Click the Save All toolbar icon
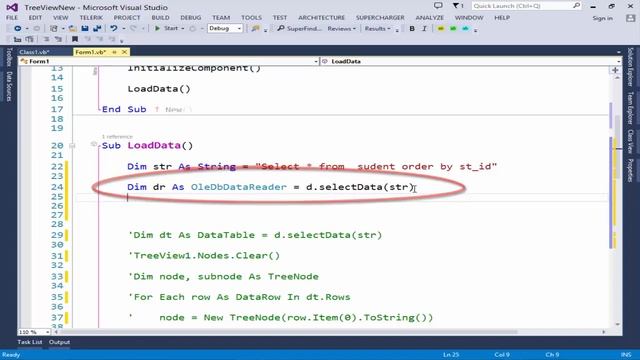 tap(97, 29)
